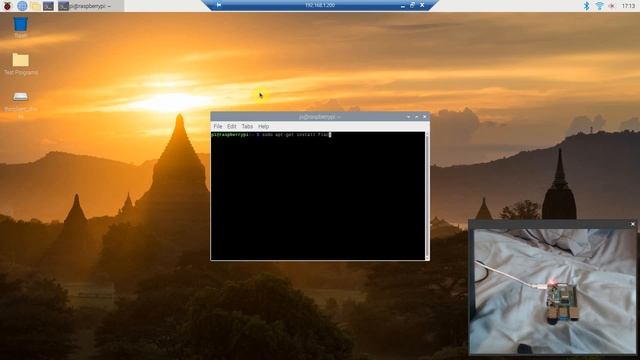Viewport: 640px width, 360px height.
Task: Select the Test Programs desktop folder
Action: 21,64
